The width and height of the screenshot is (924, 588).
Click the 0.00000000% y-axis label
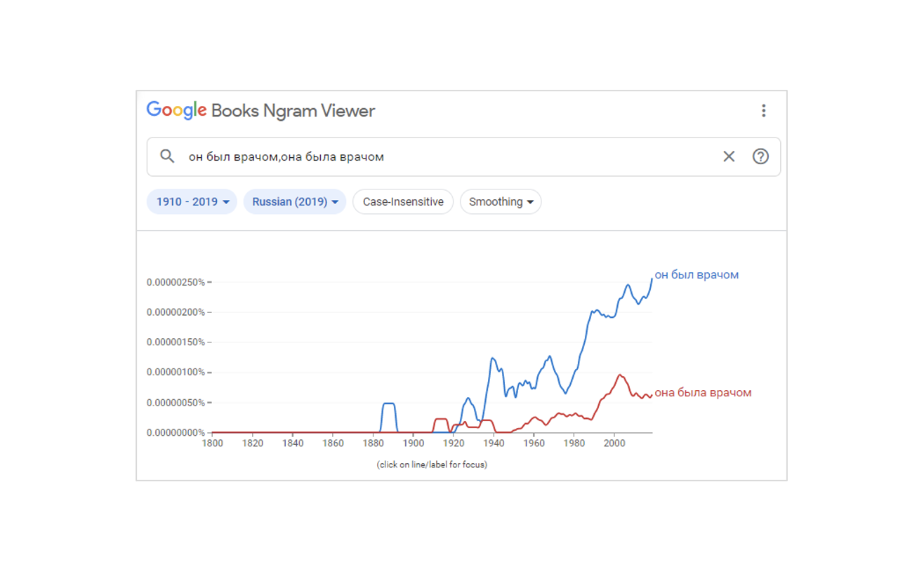point(176,433)
